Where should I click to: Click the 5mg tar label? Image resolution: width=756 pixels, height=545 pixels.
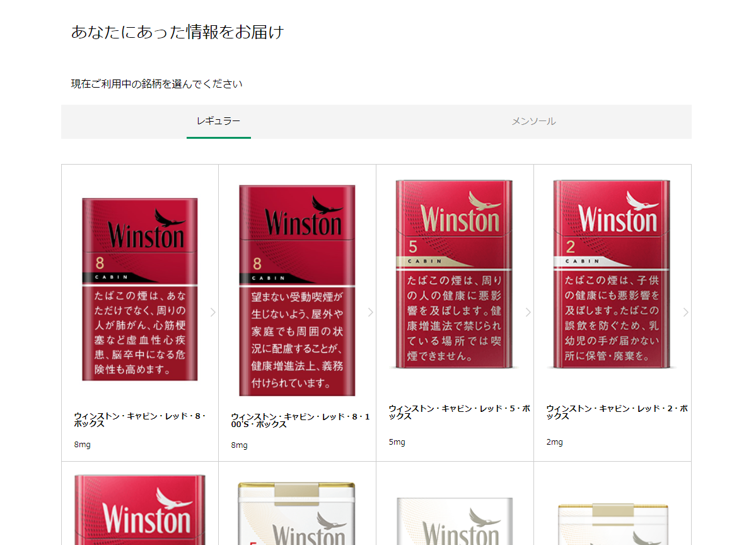tap(397, 442)
